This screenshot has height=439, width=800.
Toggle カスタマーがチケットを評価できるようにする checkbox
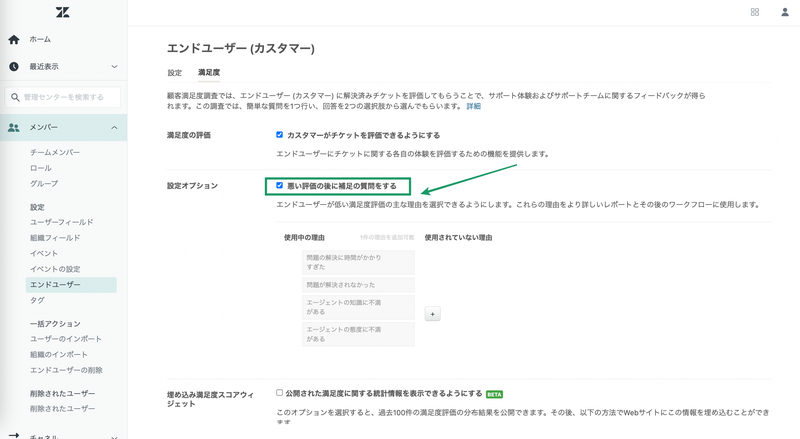280,134
